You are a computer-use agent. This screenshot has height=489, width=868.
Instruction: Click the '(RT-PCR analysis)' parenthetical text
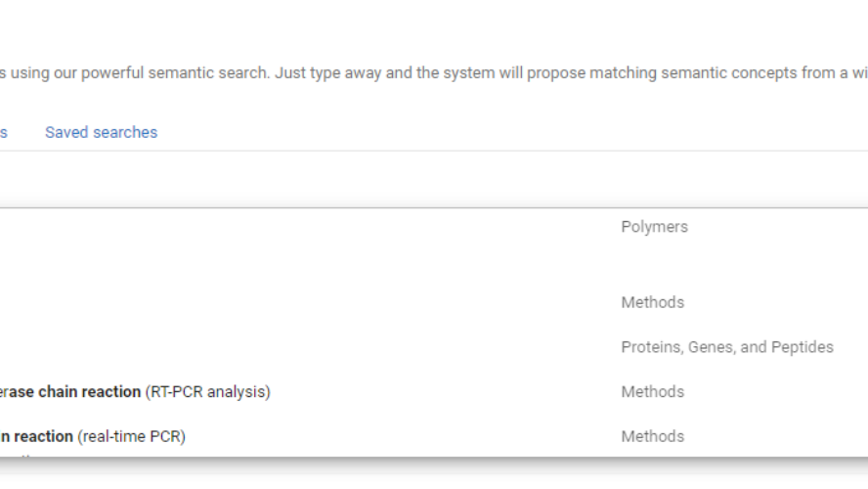coord(207,392)
